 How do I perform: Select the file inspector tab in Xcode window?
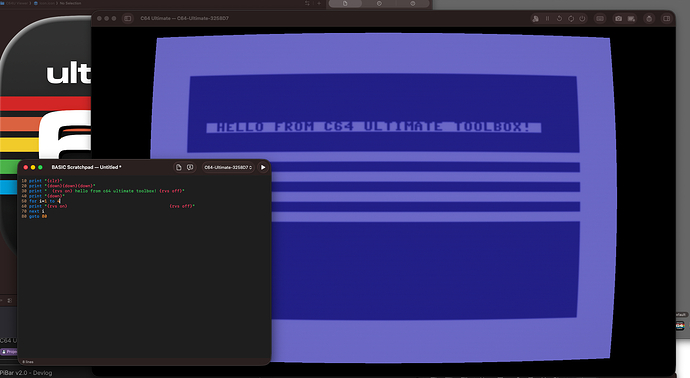tap(345, 4)
